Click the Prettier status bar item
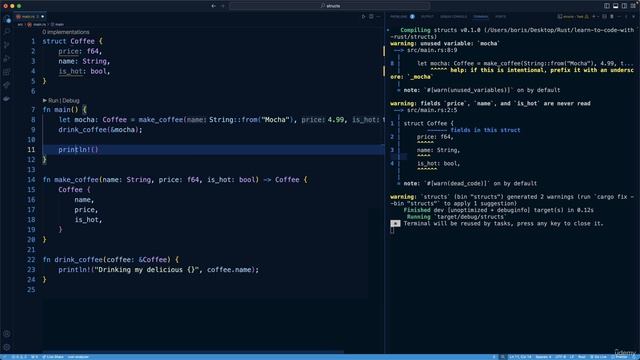Image resolution: width=640 pixels, height=360 pixels. pyautogui.click(x=620, y=357)
